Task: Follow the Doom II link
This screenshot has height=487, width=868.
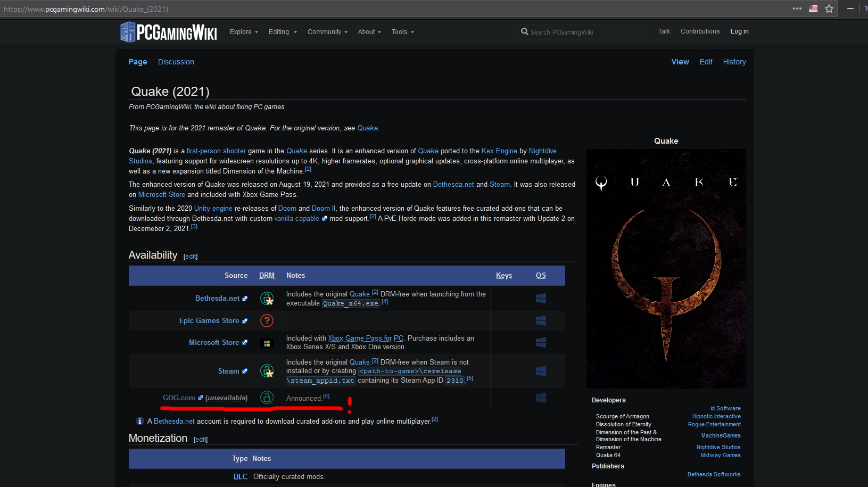Action: click(324, 208)
